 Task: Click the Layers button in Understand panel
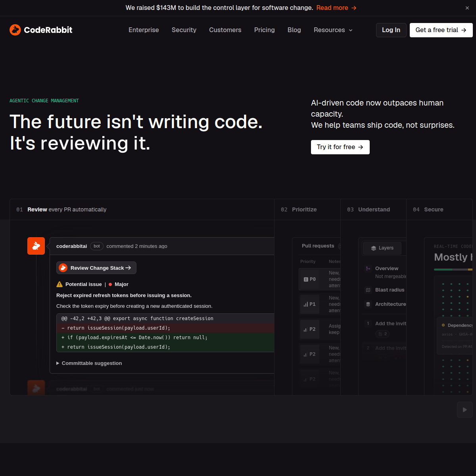[382, 248]
